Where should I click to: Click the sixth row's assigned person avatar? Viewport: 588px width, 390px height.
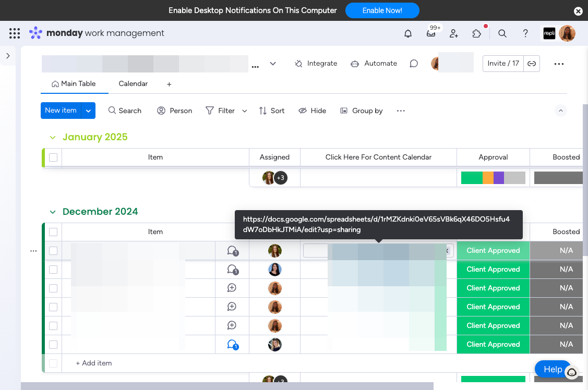point(275,344)
